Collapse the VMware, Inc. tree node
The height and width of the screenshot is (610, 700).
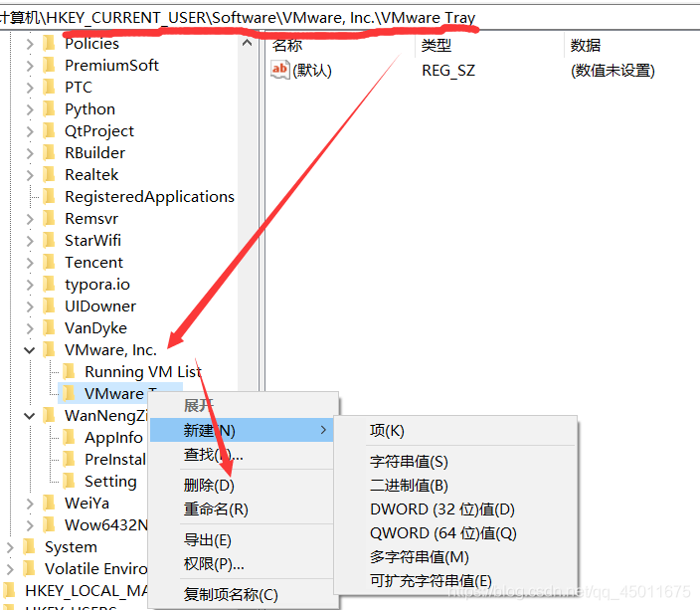click(x=29, y=350)
